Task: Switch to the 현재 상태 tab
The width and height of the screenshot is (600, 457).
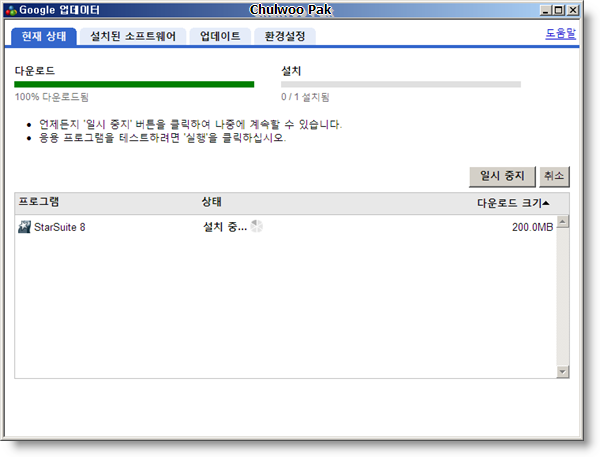Action: [44, 36]
